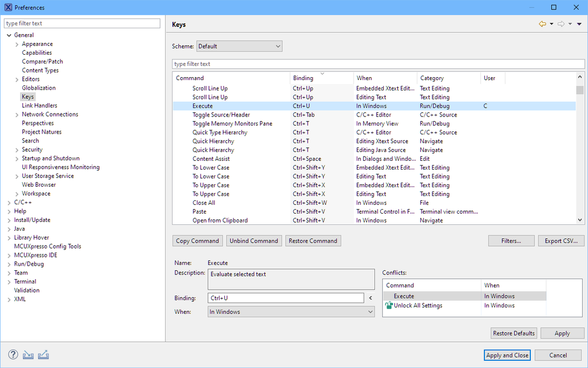Click the Help question mark icon

13,354
